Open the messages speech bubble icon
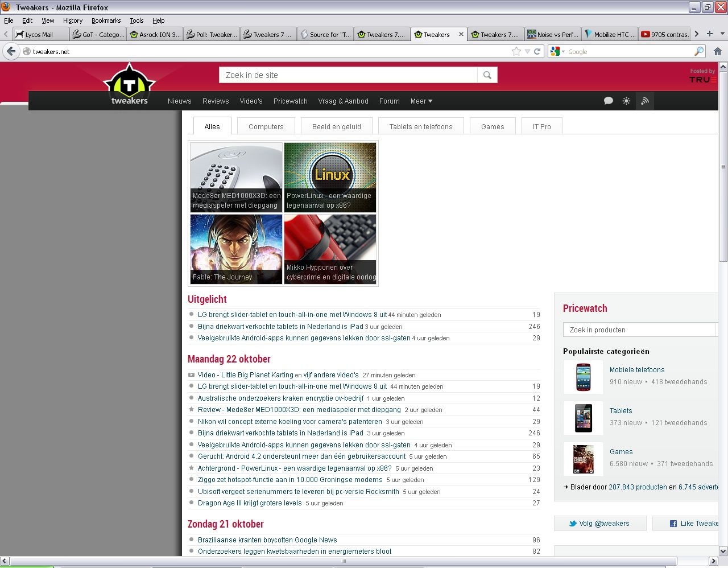 608,101
